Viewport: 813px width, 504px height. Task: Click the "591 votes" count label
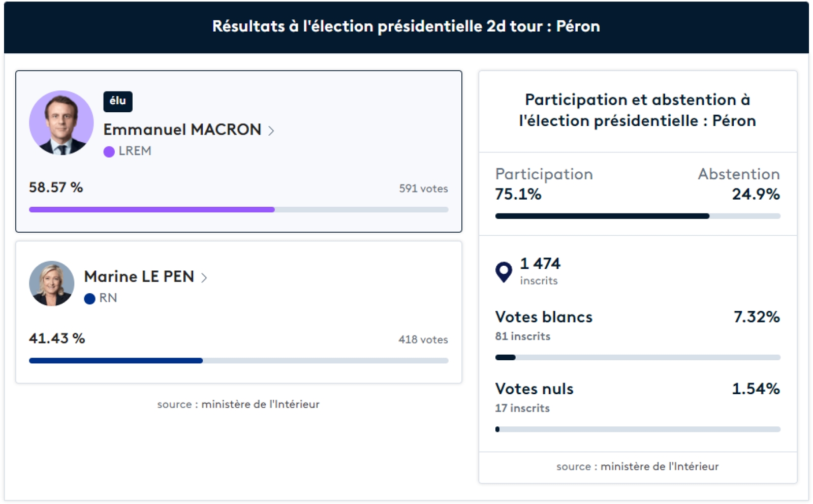423,188
